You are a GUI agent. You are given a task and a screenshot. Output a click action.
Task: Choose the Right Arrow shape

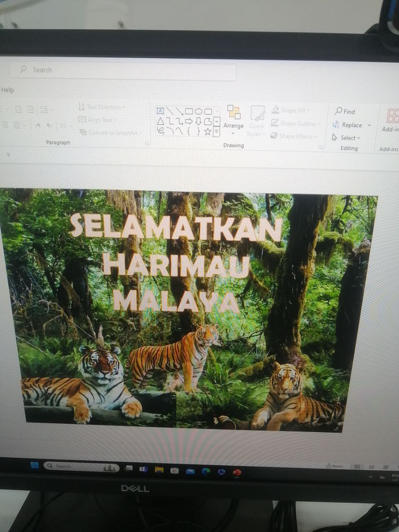click(189, 121)
